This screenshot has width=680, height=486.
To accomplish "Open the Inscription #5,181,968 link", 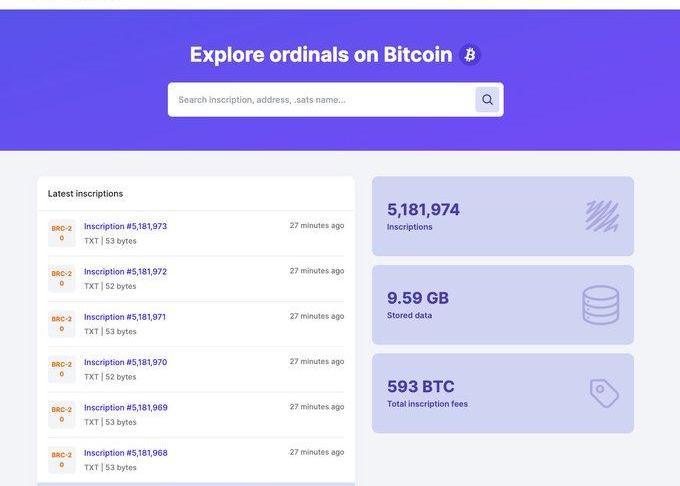I will click(126, 453).
